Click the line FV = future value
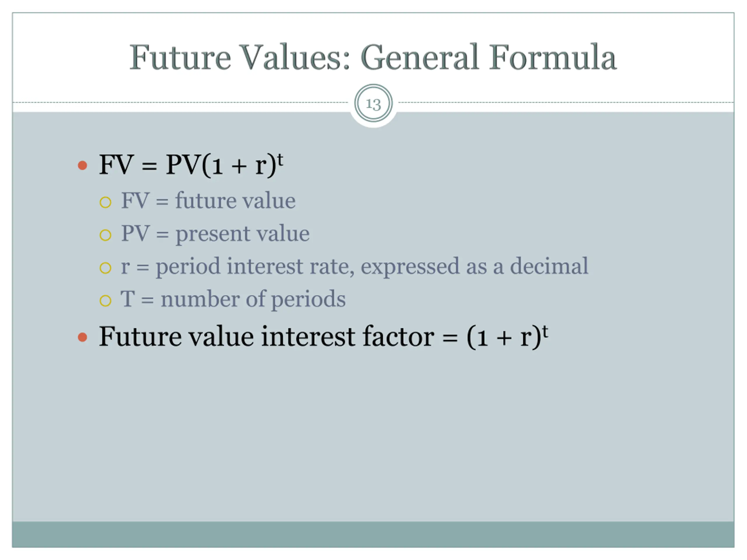The height and width of the screenshot is (560, 747). pos(208,200)
